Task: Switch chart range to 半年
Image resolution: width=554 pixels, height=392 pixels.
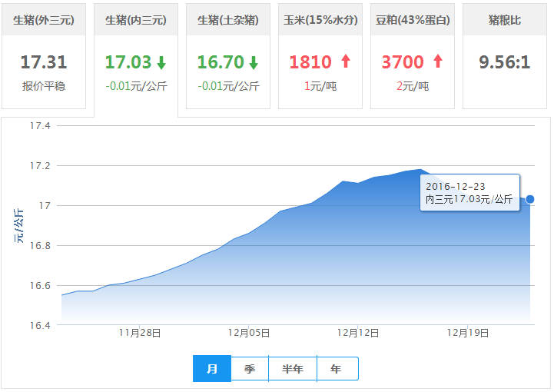Action: 293,369
